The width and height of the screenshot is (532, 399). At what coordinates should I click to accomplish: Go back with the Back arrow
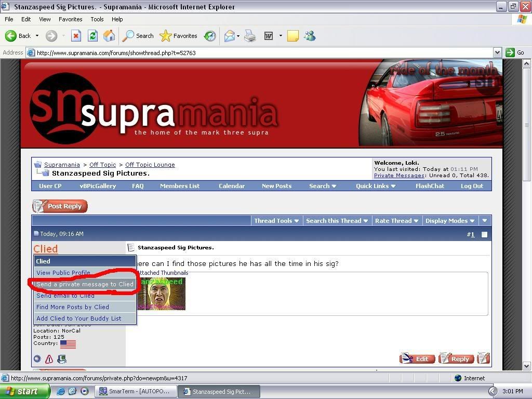18,36
